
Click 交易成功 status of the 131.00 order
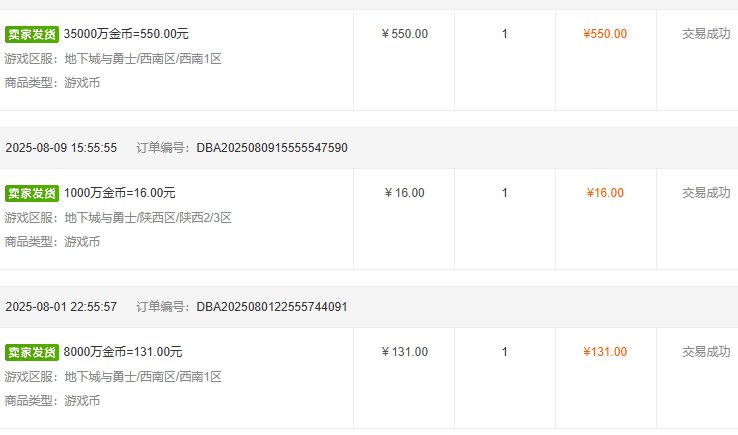pyautogui.click(x=706, y=352)
